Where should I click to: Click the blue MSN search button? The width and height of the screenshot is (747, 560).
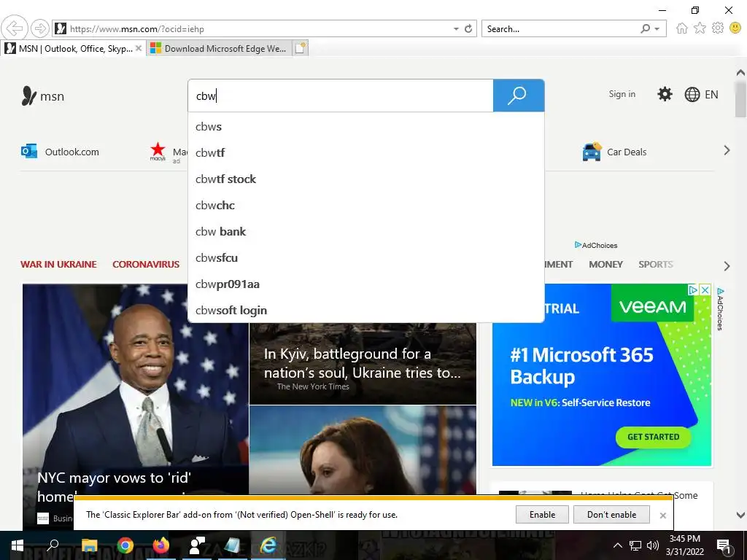point(519,96)
